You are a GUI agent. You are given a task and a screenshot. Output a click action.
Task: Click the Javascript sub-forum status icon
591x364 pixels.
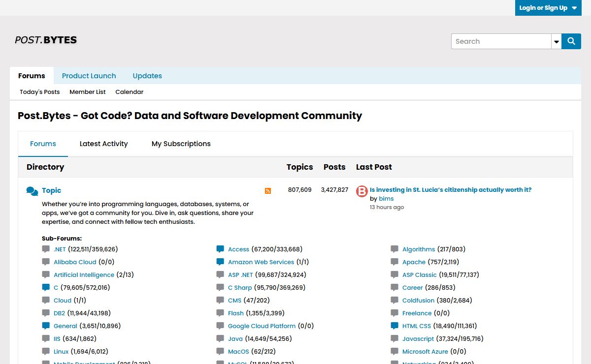click(394, 339)
